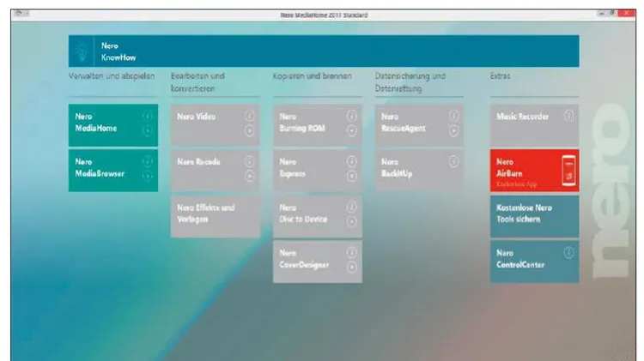
Task: Click the Extras column heading
Action: pyautogui.click(x=500, y=76)
